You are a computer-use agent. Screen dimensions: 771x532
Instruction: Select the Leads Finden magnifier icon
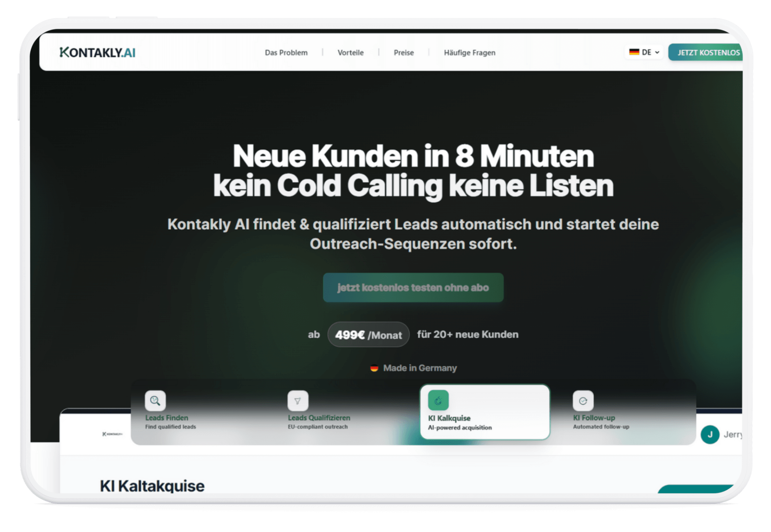pos(155,401)
